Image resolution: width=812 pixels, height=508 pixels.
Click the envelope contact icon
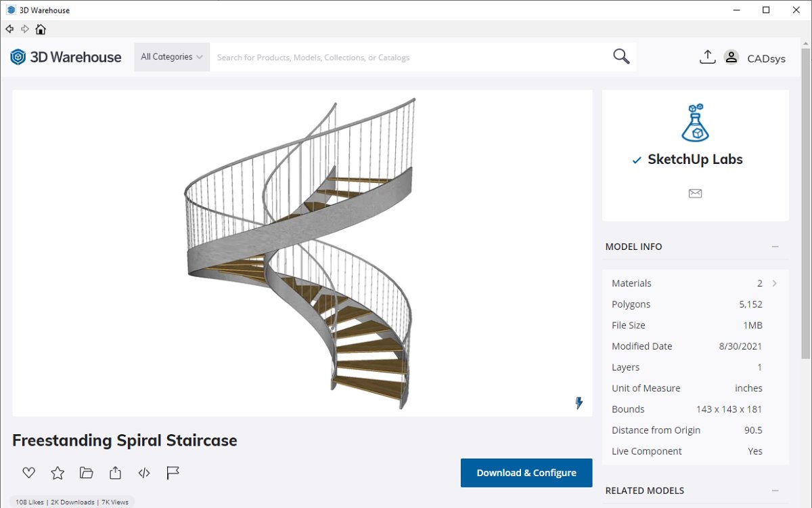(695, 194)
